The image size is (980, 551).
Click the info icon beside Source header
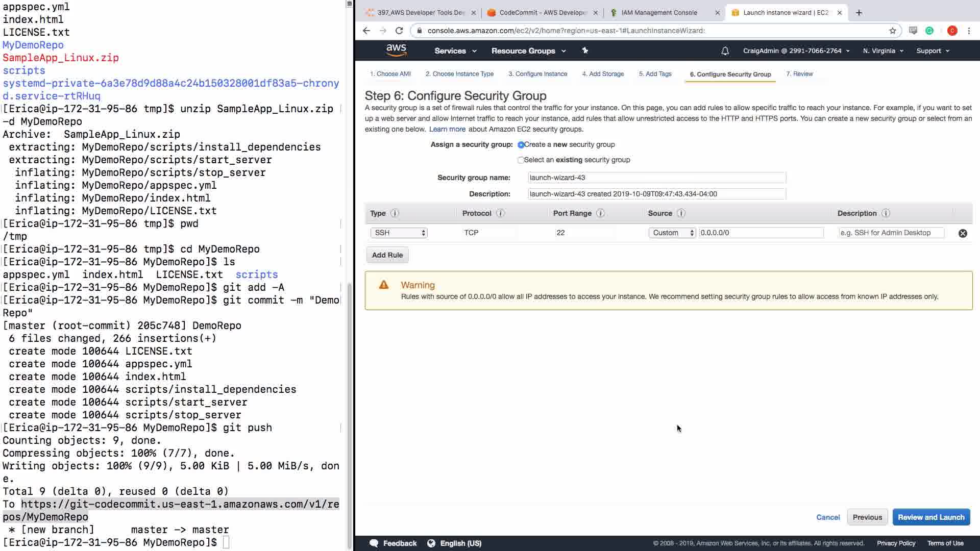tap(681, 213)
